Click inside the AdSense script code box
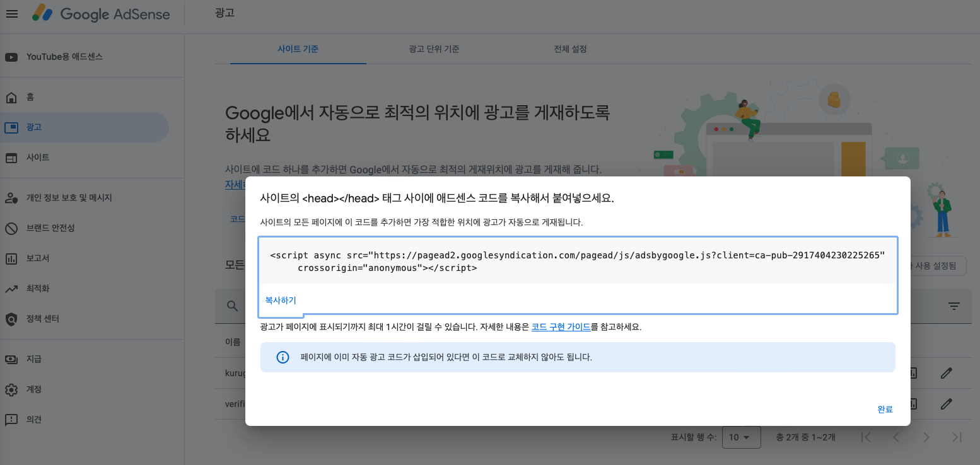This screenshot has height=465, width=980. [578, 261]
